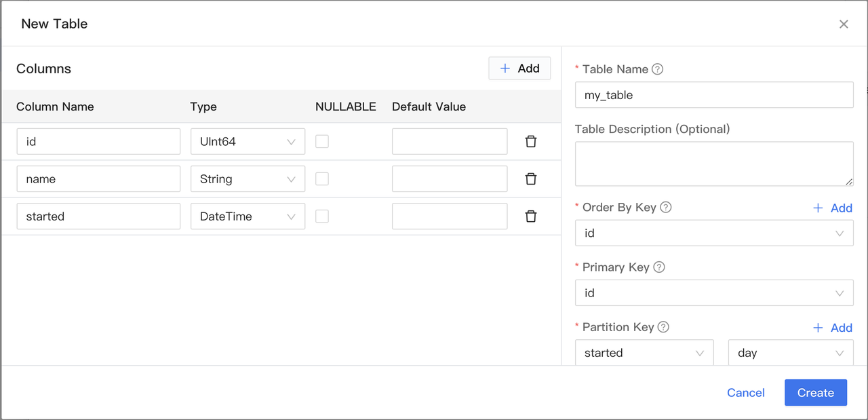Click the Primary Key help icon
Image resolution: width=868 pixels, height=420 pixels.
click(659, 267)
